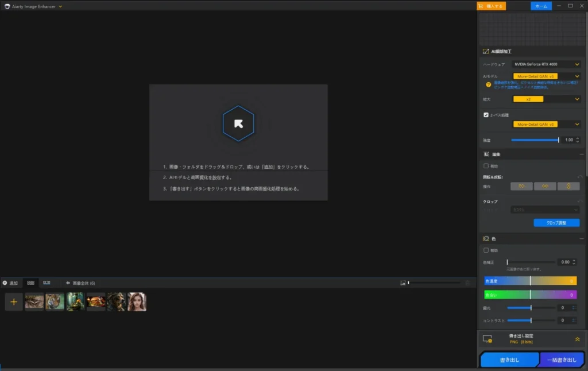Screen dimensions: 588x371
Task: Click the thumbnail size image icon
Action: pyautogui.click(x=403, y=283)
